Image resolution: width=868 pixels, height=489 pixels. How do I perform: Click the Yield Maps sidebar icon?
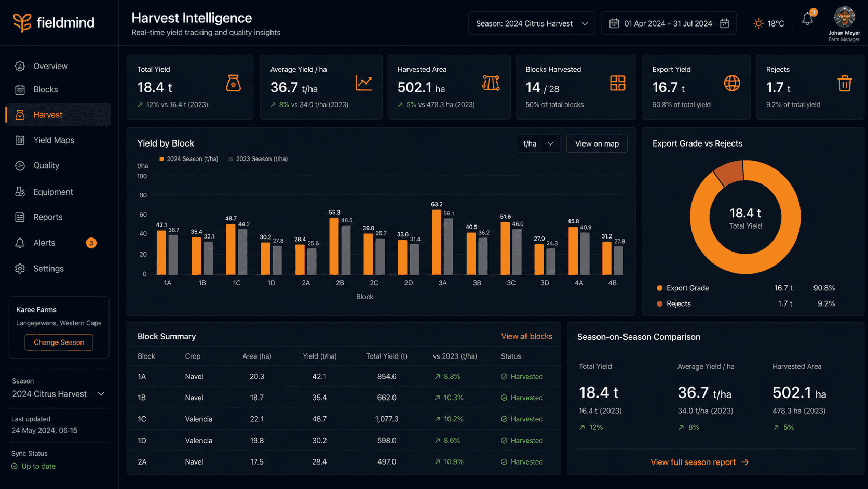pos(20,140)
